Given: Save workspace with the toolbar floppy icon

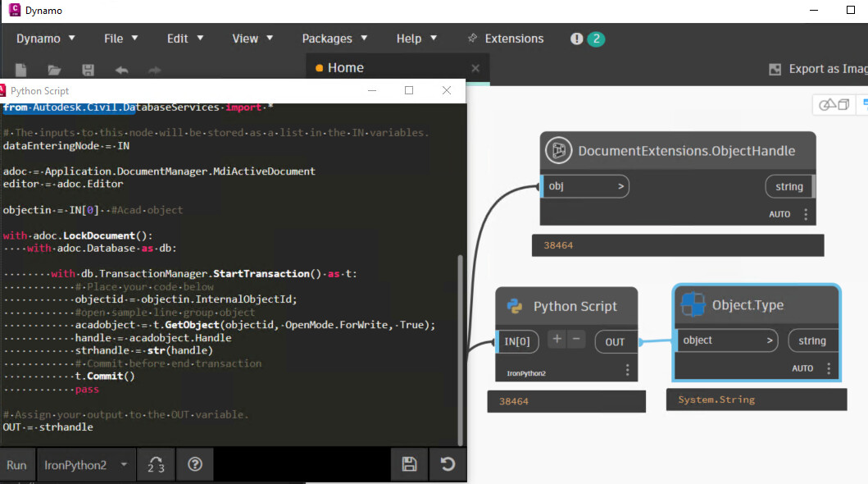Looking at the screenshot, I should [x=88, y=70].
